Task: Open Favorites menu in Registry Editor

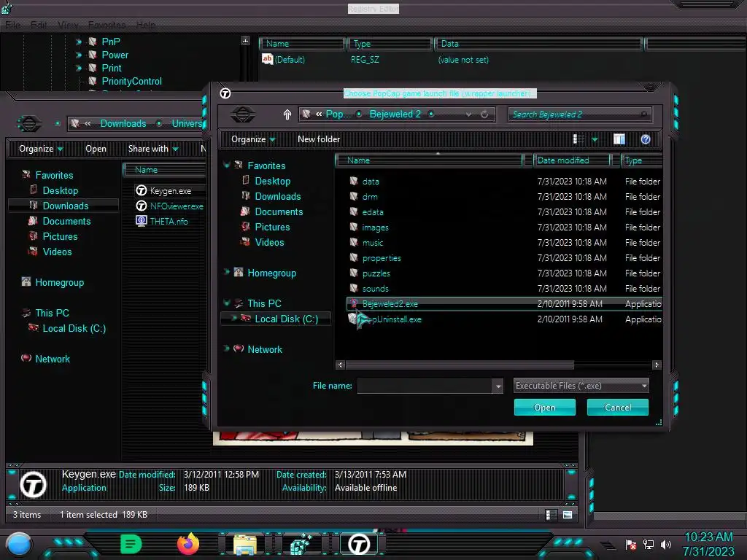Action: click(x=107, y=25)
